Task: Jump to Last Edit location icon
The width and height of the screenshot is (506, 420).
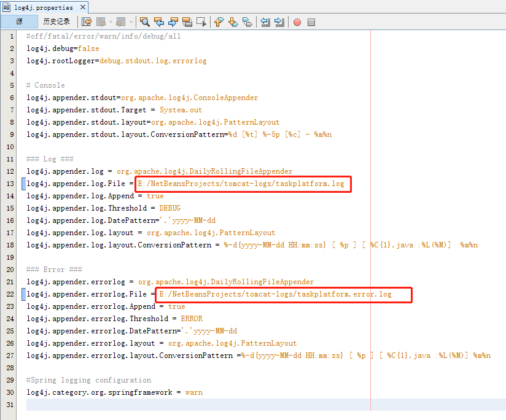Action: click(x=87, y=22)
